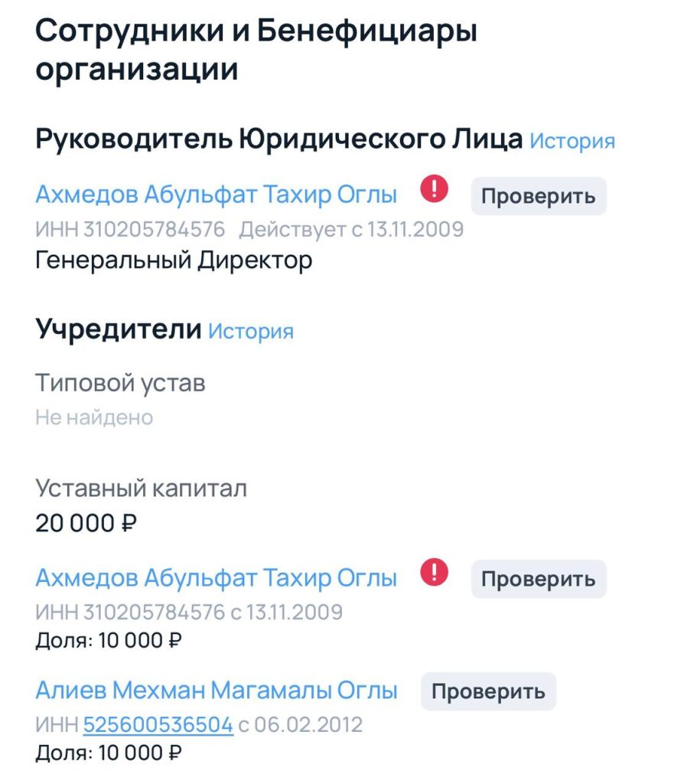Click the grey Не найдено text

[x=94, y=417]
